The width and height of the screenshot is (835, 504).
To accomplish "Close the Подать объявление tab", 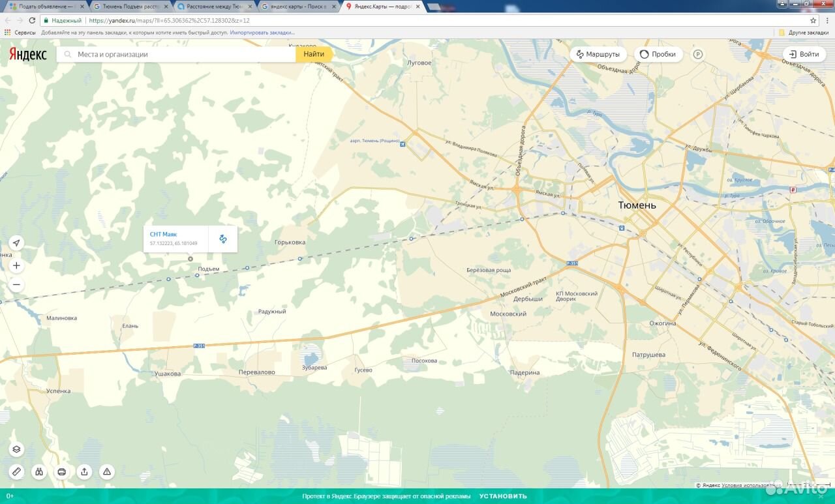I will pyautogui.click(x=82, y=6).
